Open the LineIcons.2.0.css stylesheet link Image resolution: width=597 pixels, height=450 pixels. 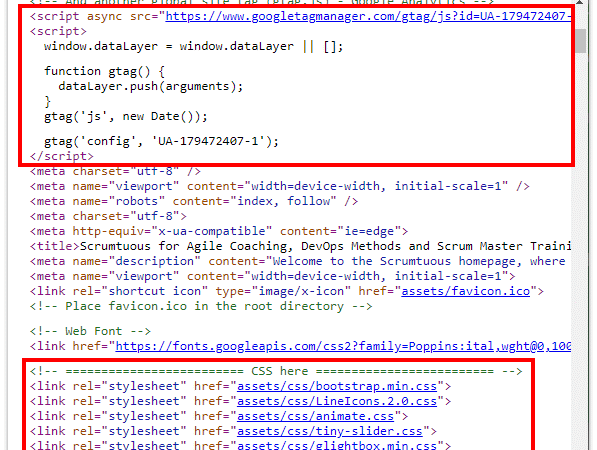337,401
